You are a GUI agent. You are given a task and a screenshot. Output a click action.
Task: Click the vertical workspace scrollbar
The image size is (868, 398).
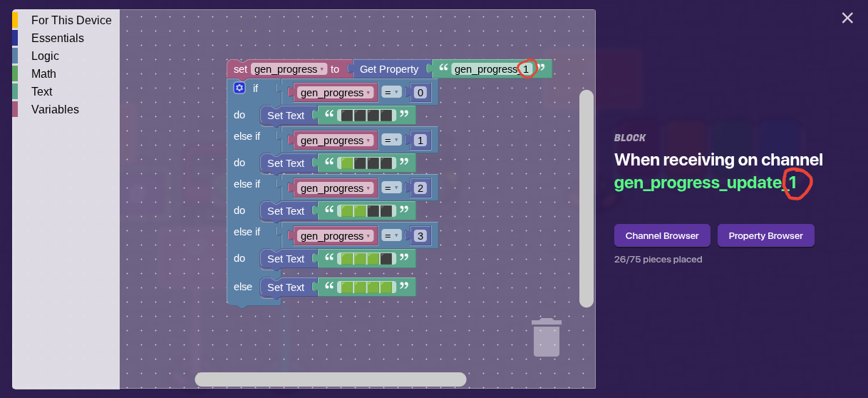[586, 198]
